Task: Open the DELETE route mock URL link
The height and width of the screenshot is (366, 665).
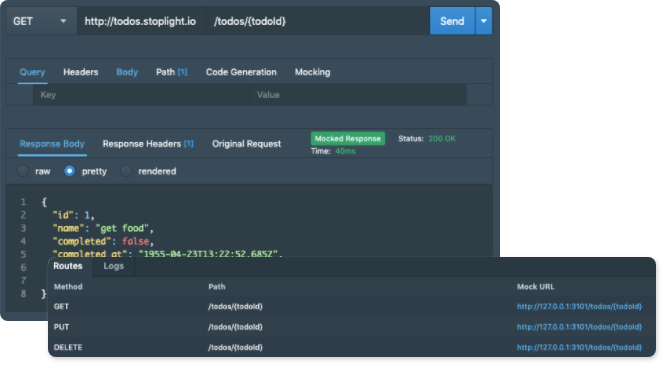Action: (x=579, y=347)
